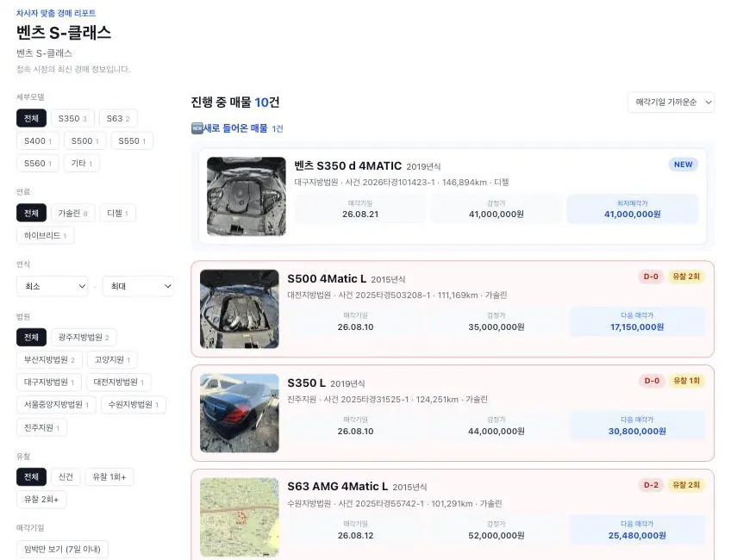
Task: Select the 전체 filter under 연료
Action: click(x=31, y=213)
